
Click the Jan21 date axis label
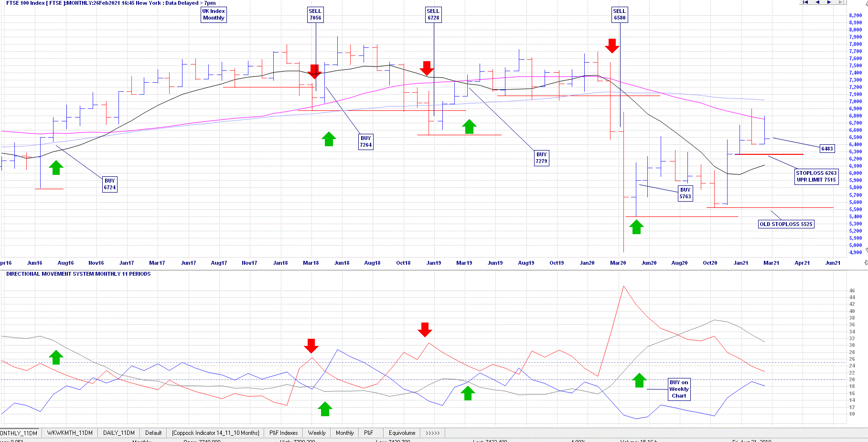tap(741, 263)
